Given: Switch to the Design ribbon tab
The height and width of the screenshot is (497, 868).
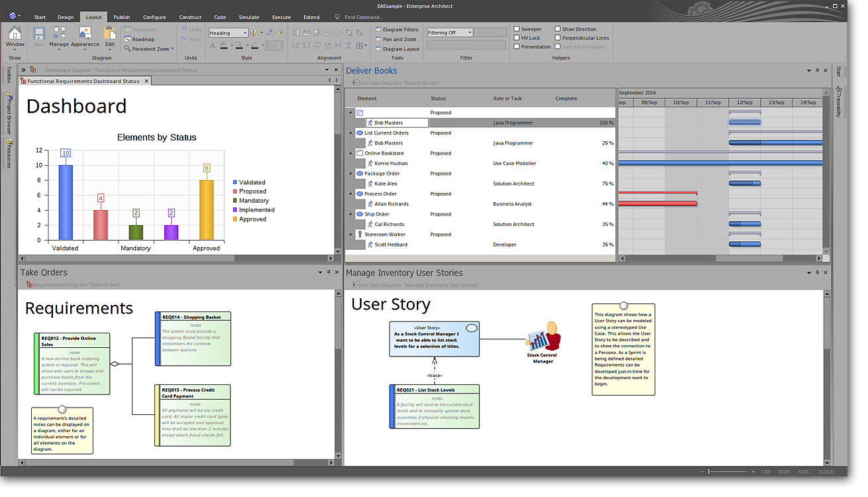Looking at the screenshot, I should (66, 17).
